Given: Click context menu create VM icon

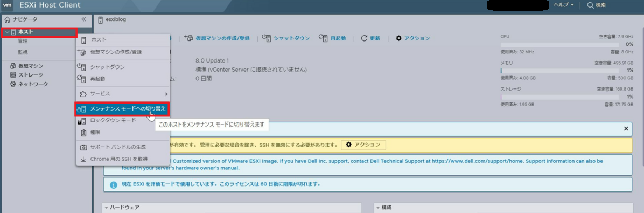Looking at the screenshot, I should click(82, 52).
